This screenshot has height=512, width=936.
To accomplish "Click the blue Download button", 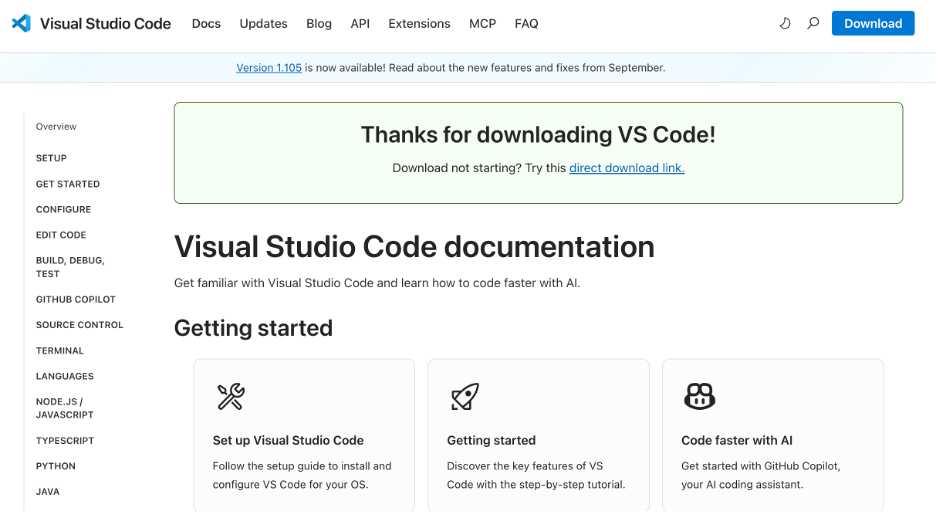I will point(873,23).
